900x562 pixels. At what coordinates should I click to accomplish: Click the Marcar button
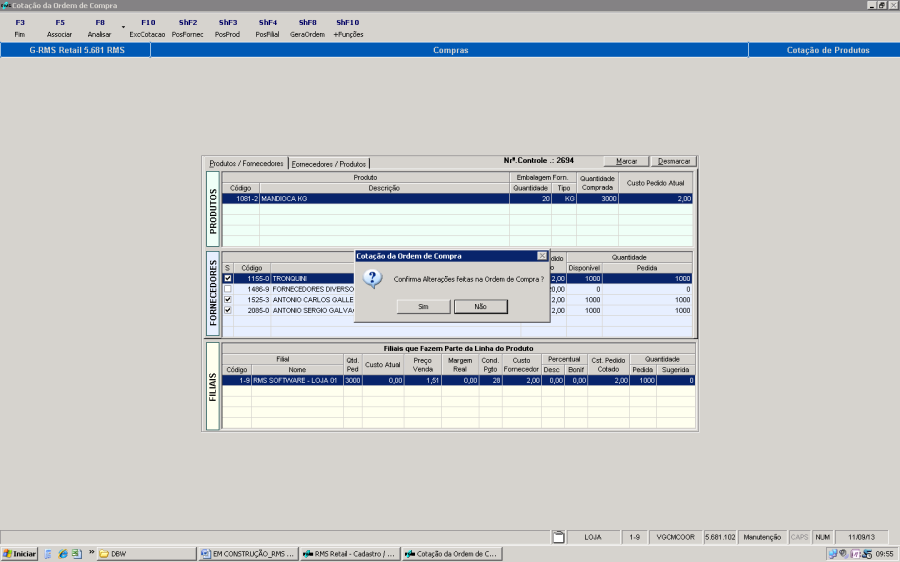(626, 161)
